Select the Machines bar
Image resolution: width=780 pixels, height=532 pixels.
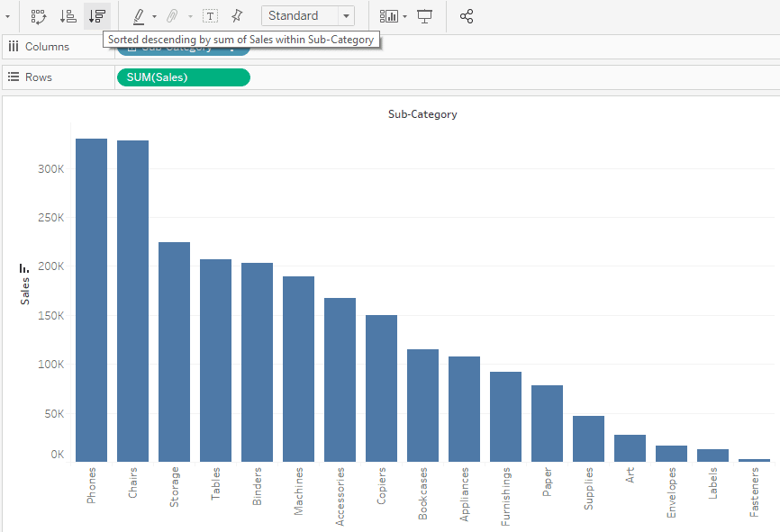pyautogui.click(x=298, y=369)
